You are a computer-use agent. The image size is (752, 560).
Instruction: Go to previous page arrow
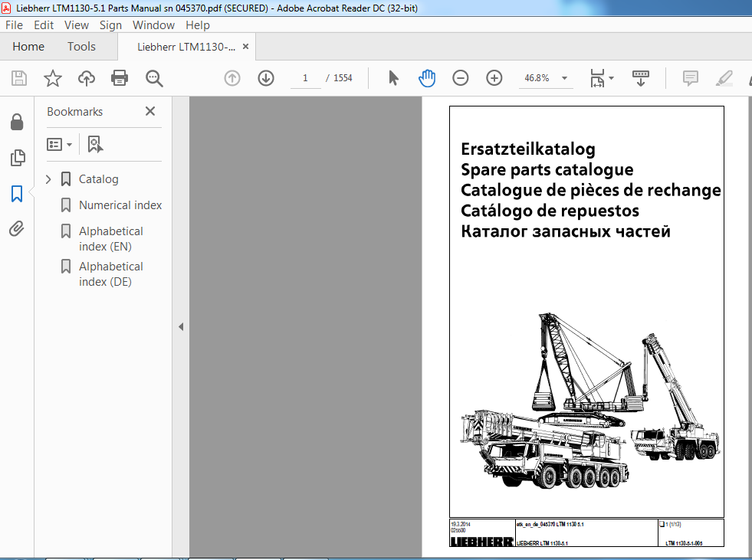[232, 77]
